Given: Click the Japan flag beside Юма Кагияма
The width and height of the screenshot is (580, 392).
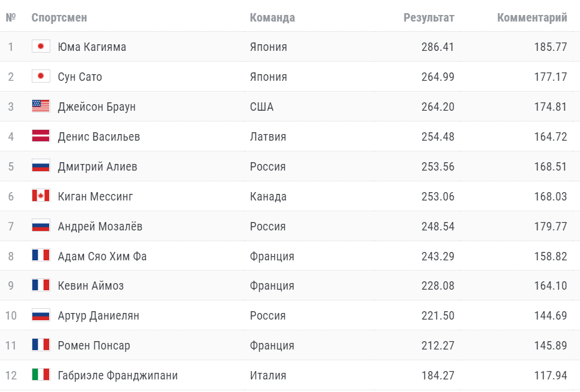Looking at the screenshot, I should click(41, 47).
